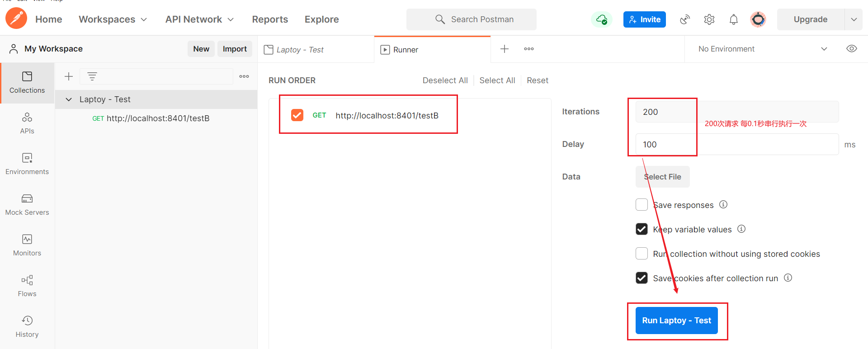Open the APIs sidebar section
The height and width of the screenshot is (349, 868).
pos(27,123)
